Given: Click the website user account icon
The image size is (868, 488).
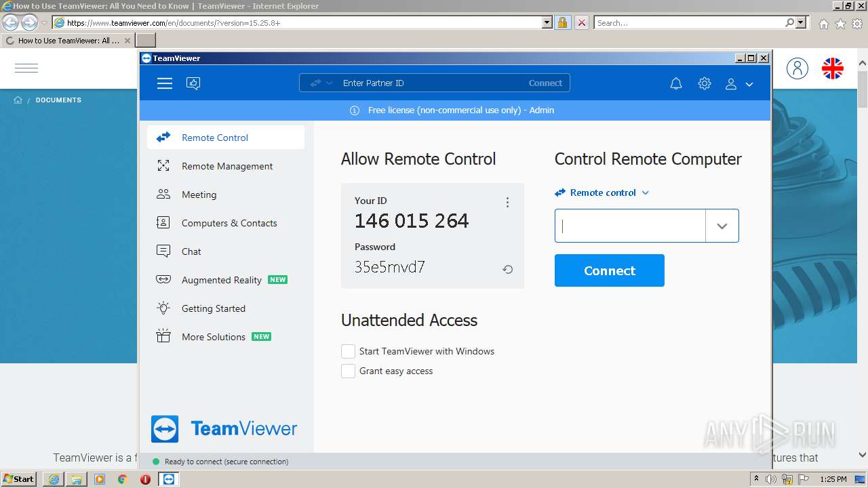Looking at the screenshot, I should (797, 68).
